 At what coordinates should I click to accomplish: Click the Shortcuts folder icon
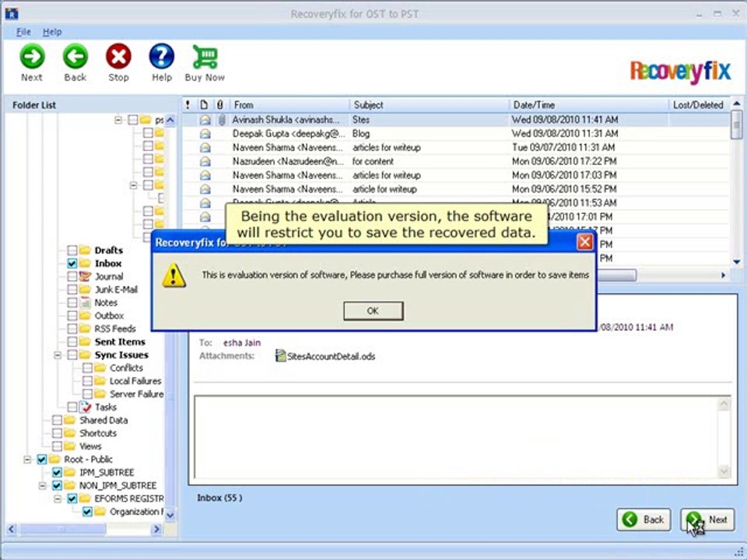click(70, 433)
